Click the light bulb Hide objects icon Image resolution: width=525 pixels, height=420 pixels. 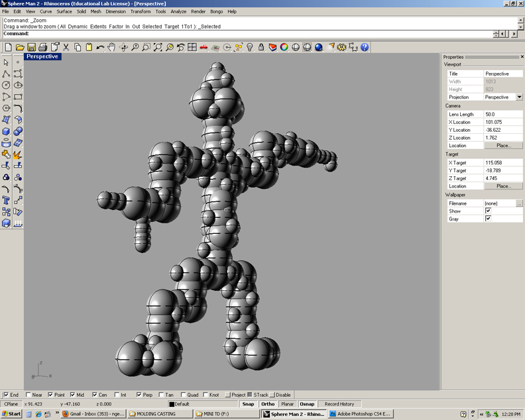click(250, 48)
